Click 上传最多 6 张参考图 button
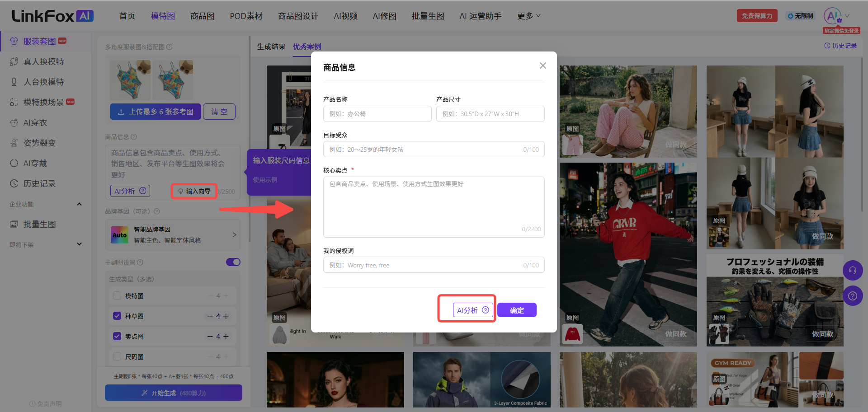The image size is (868, 412). [x=156, y=112]
